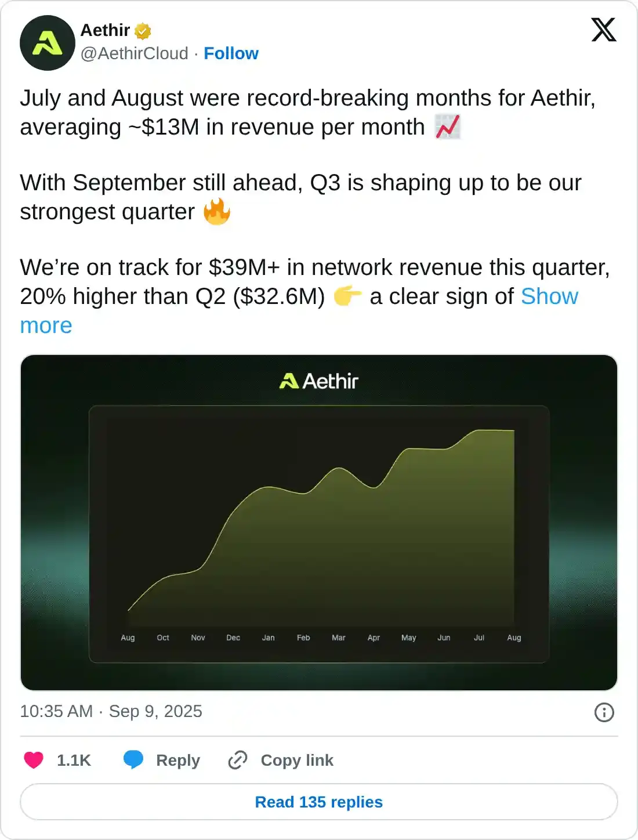This screenshot has width=638, height=840.
Task: Click the Follow button
Action: coord(231,53)
